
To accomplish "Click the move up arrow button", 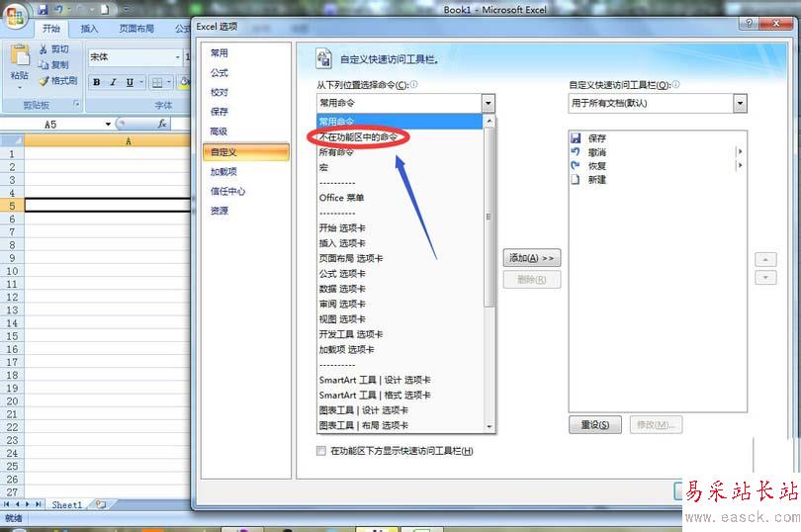I will [x=765, y=260].
